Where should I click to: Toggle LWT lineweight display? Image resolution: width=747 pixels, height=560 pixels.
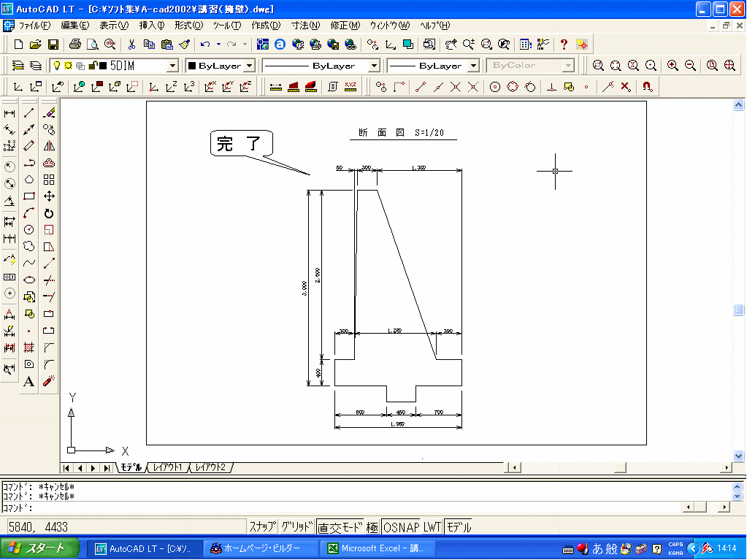[x=432, y=527]
